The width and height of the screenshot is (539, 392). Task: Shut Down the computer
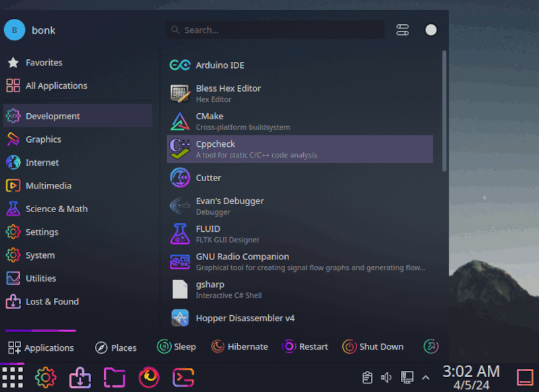373,346
